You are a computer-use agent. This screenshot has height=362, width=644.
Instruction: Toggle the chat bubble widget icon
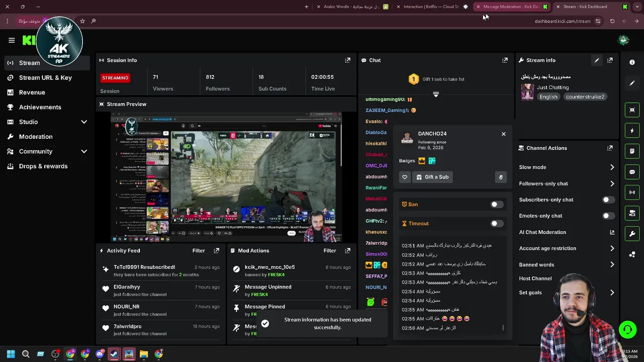[632, 172]
